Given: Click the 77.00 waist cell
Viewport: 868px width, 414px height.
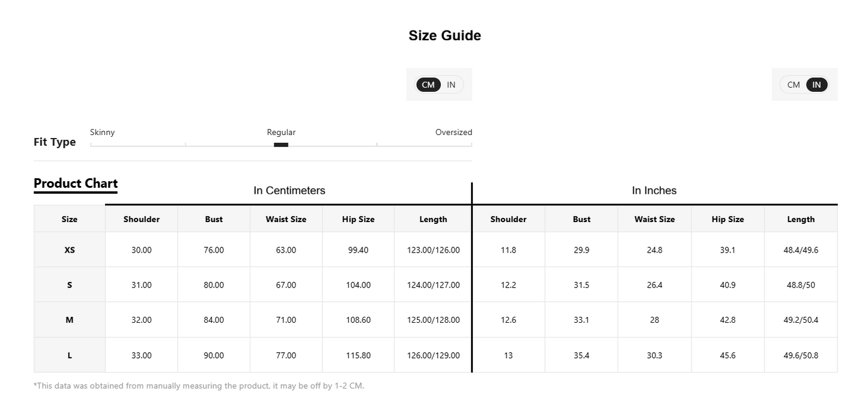Looking at the screenshot, I should (286, 355).
